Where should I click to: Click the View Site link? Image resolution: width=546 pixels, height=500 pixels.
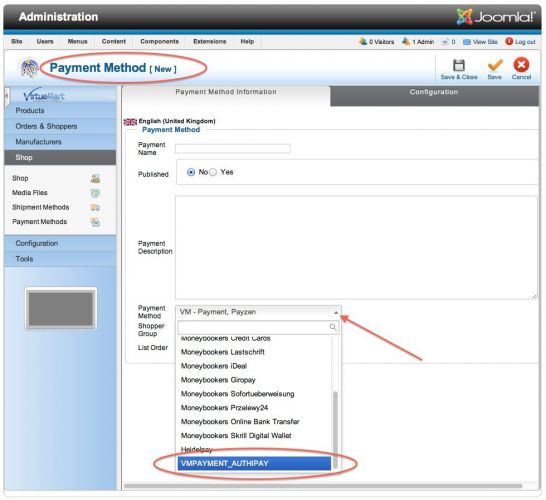click(x=485, y=42)
